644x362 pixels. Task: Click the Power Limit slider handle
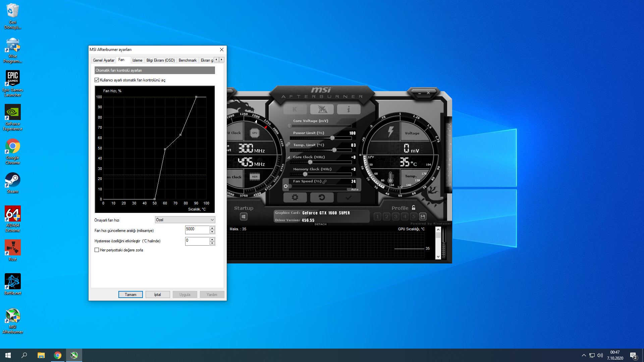point(332,138)
